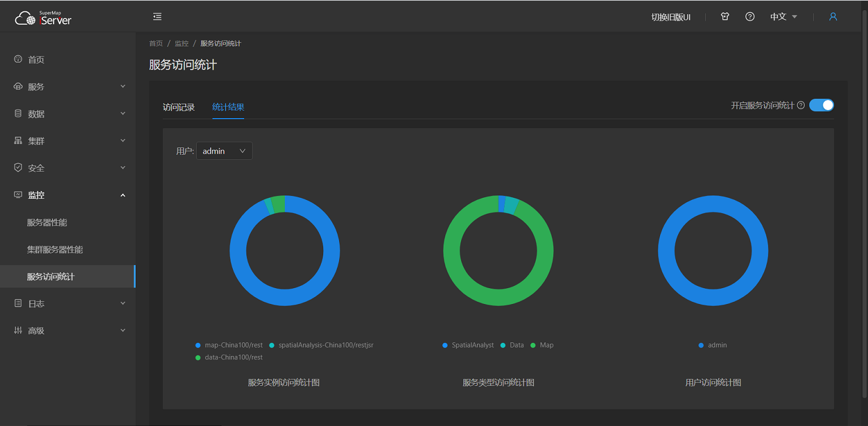The image size is (868, 426).
Task: Expand the 安全 menu chevron
Action: 123,168
